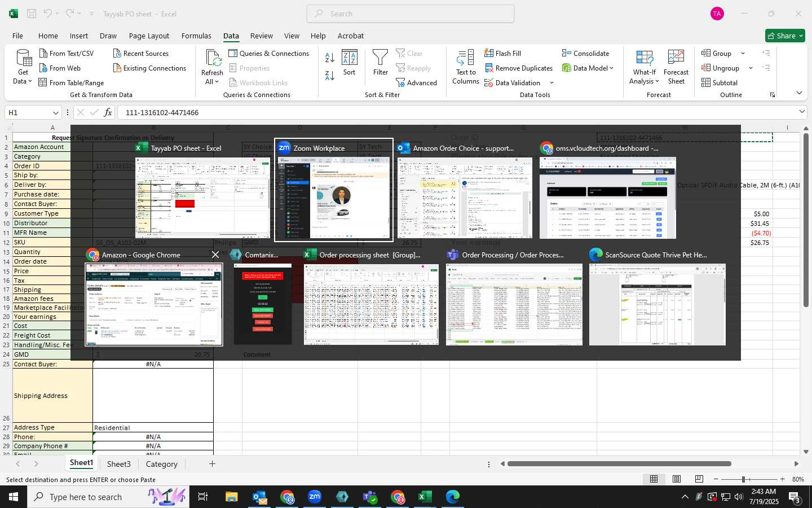Save the workbook with the disk icon
The image size is (812, 508).
click(32, 14)
